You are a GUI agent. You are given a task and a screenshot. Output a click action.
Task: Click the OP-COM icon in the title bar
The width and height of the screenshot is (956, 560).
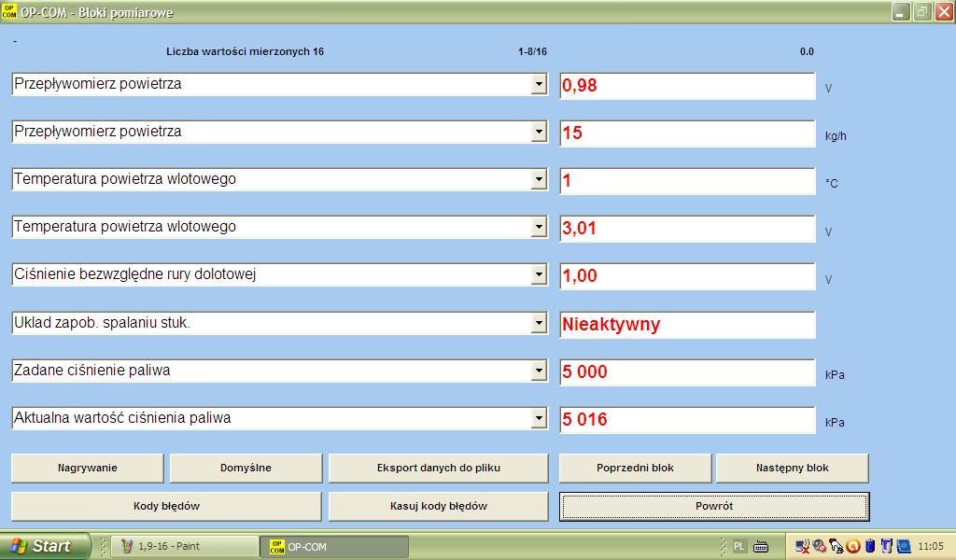[9, 12]
